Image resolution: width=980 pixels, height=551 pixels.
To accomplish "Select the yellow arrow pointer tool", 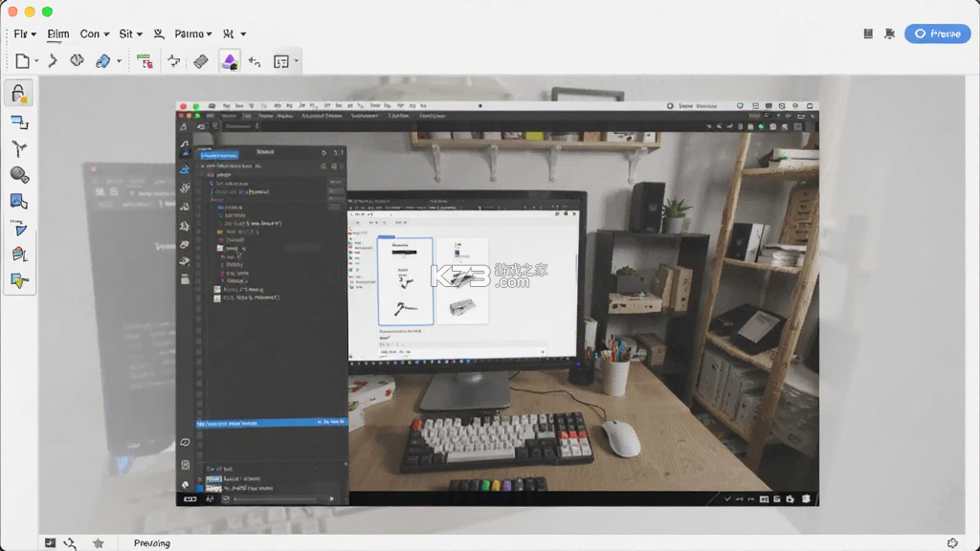I will (x=19, y=281).
